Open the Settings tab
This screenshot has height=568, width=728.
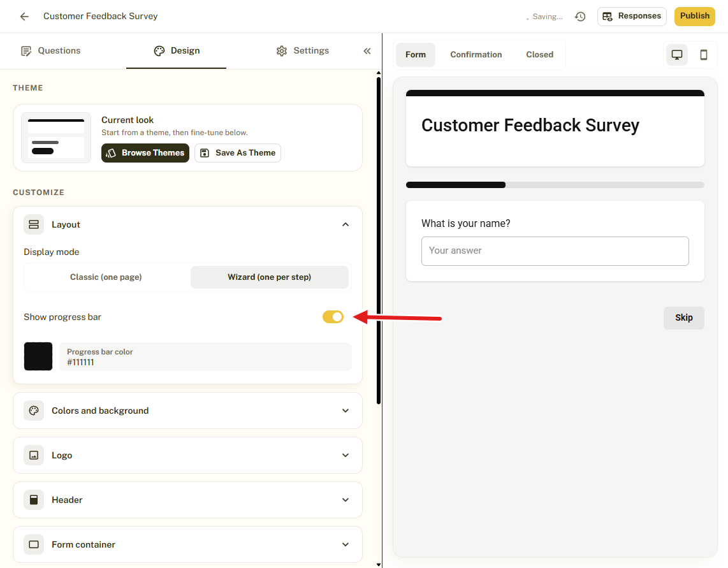click(302, 50)
